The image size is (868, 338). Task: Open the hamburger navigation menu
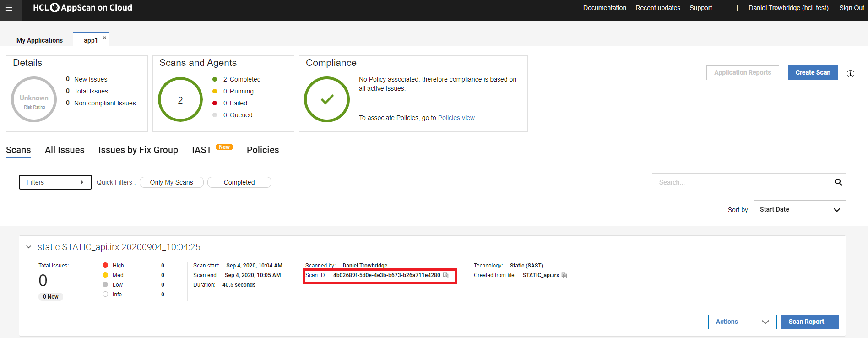(9, 8)
